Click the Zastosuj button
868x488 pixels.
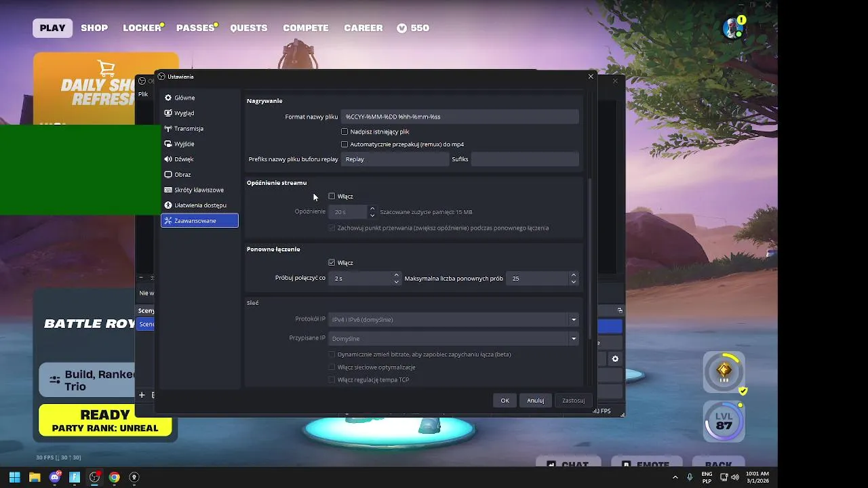[x=573, y=400]
